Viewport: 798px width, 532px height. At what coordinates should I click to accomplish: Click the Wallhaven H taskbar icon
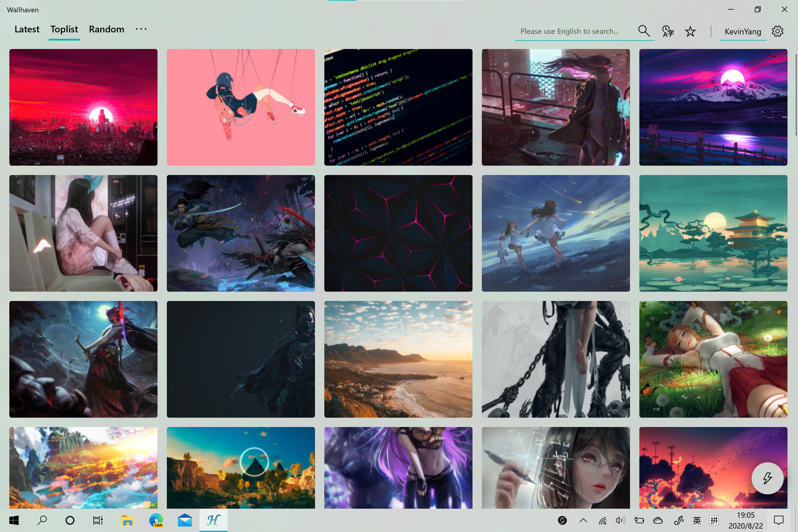tap(213, 520)
